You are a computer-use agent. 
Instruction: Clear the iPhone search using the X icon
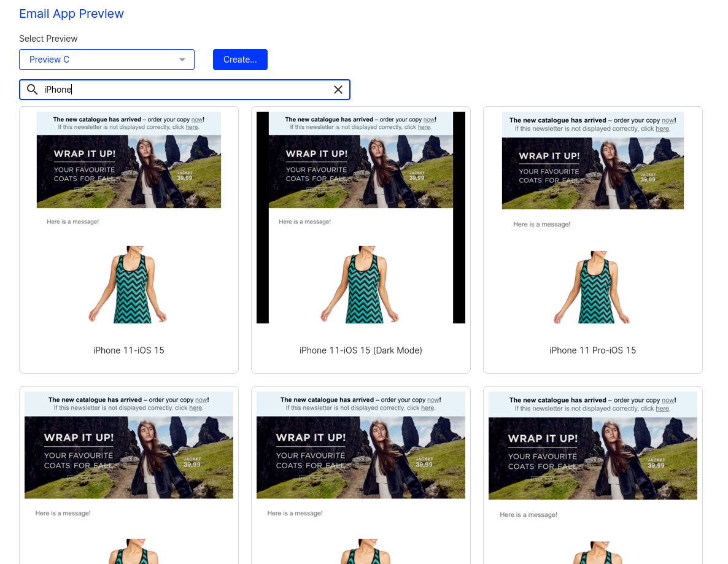point(338,90)
